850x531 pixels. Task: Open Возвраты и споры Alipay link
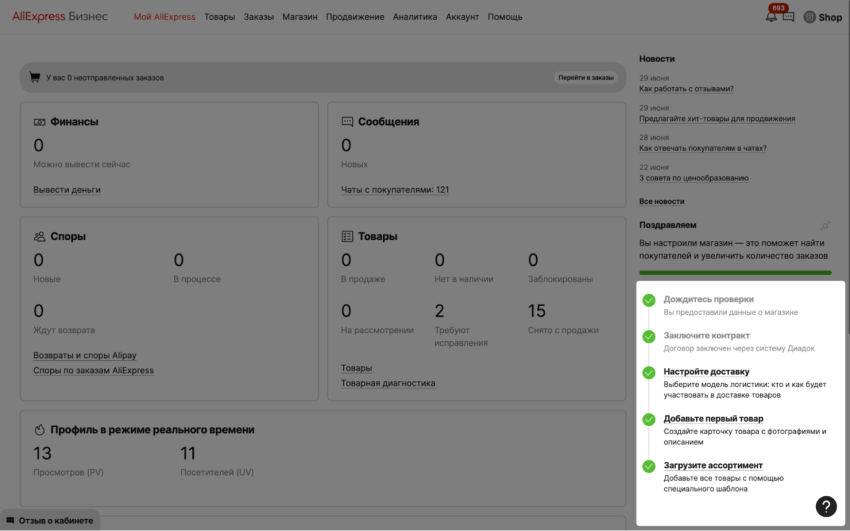(85, 355)
